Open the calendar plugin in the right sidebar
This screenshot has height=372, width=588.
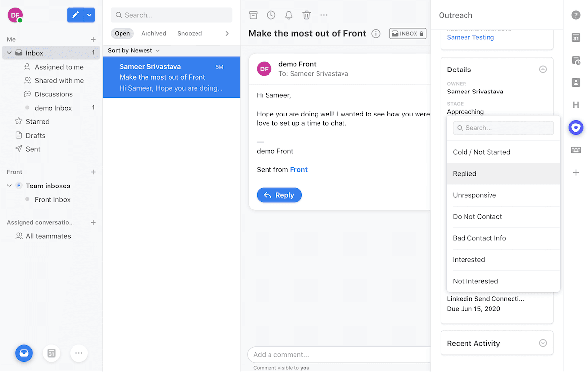coord(576,37)
